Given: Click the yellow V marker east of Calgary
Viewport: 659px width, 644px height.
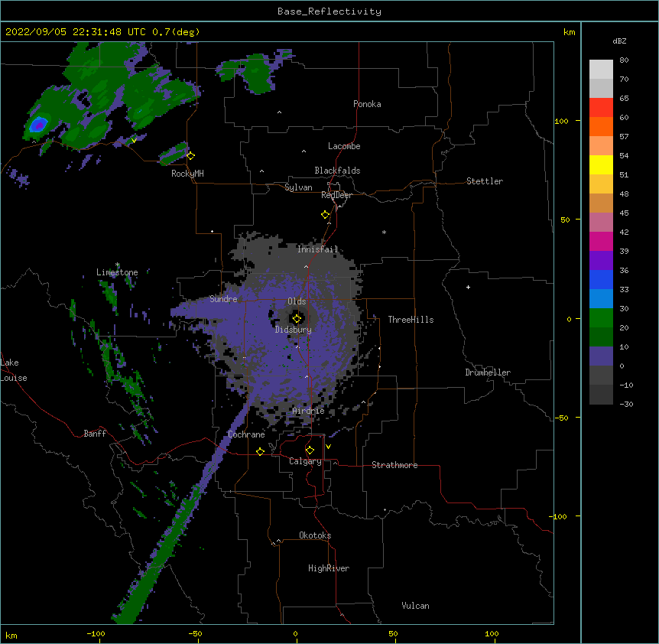Looking at the screenshot, I should coord(328,447).
